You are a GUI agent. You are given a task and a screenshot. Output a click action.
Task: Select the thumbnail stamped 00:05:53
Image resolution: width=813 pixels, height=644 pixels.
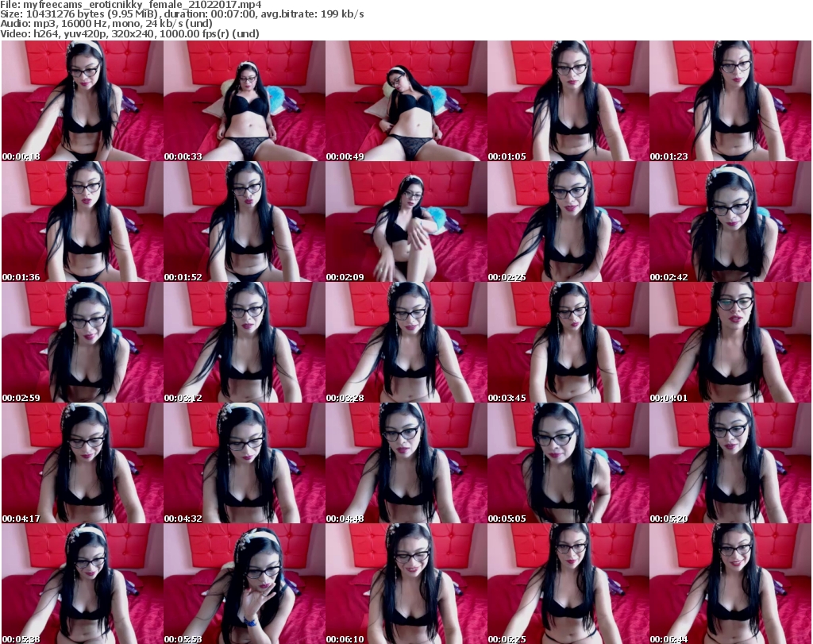tap(245, 584)
